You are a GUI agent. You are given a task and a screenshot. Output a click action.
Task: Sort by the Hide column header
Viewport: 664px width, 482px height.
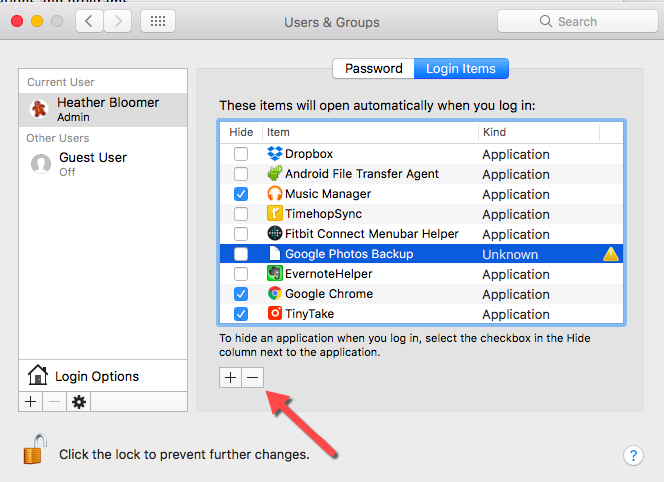click(x=241, y=132)
